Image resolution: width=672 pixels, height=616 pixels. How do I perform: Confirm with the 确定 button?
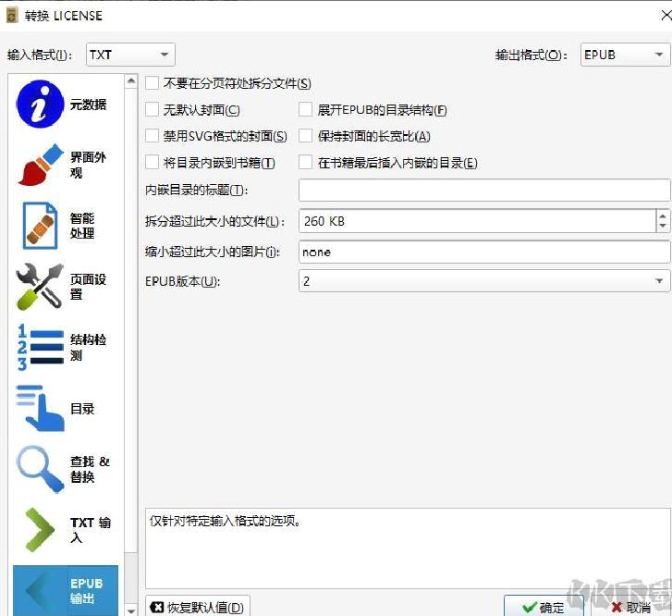pos(544,607)
